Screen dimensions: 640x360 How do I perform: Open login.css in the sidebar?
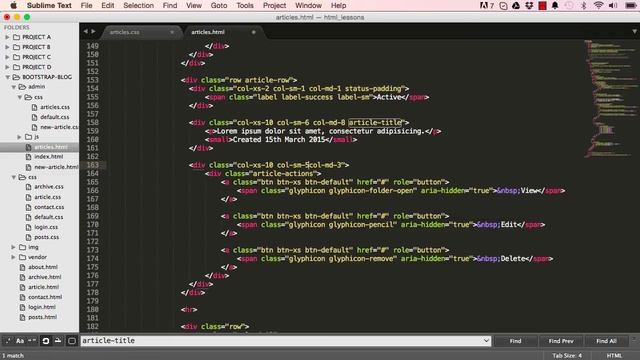click(46, 227)
